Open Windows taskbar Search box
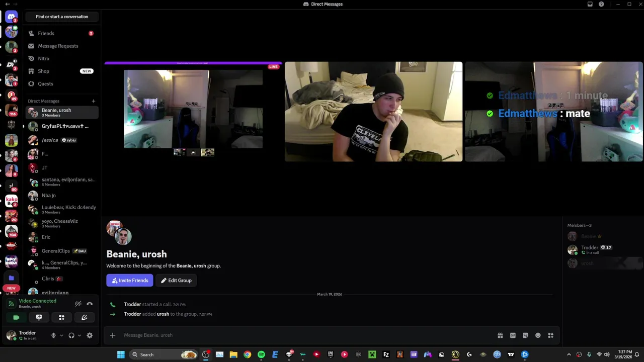Viewport: 644px width, 362px height. click(164, 354)
